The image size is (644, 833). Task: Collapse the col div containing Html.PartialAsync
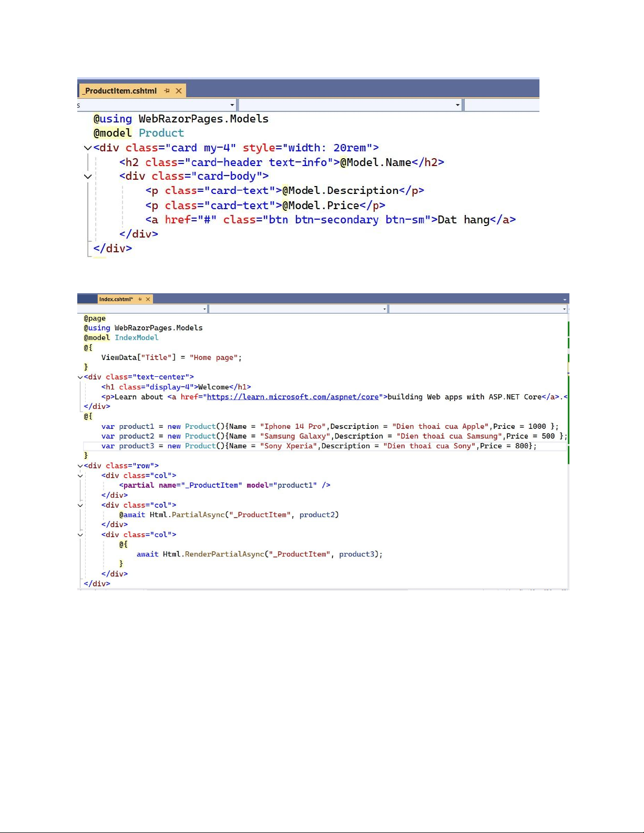click(80, 505)
